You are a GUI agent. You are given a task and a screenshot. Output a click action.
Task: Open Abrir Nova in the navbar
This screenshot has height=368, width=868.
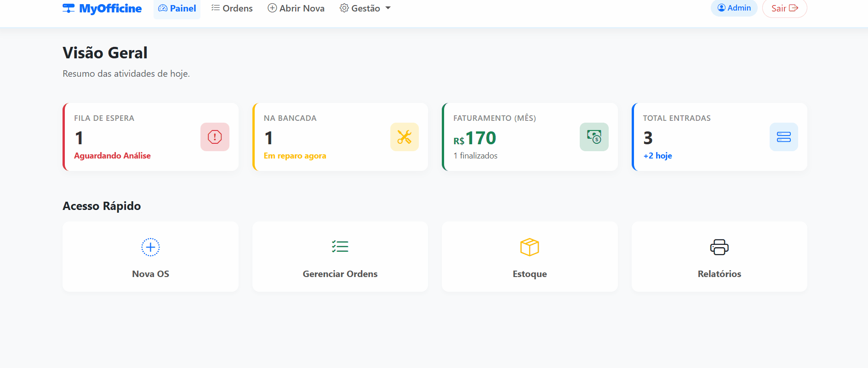coord(296,8)
